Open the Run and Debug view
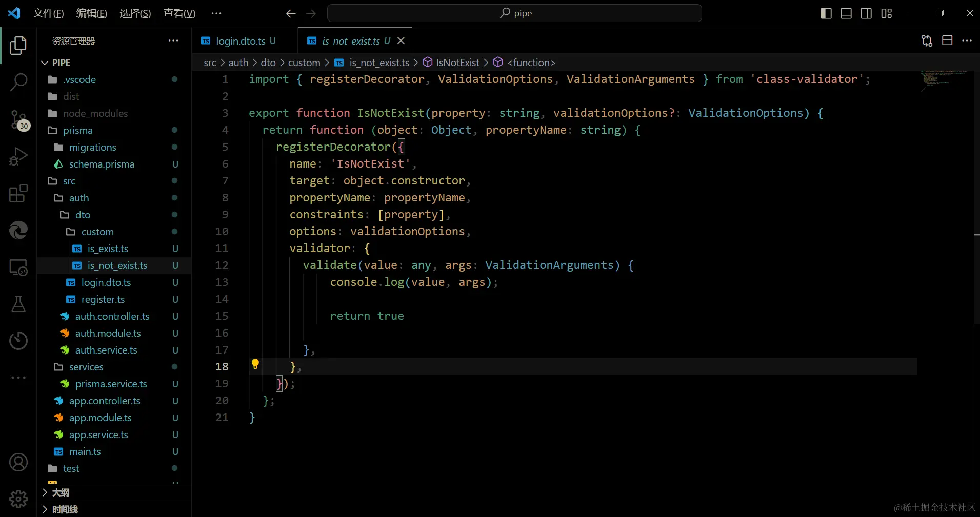This screenshot has height=517, width=980. [18, 156]
